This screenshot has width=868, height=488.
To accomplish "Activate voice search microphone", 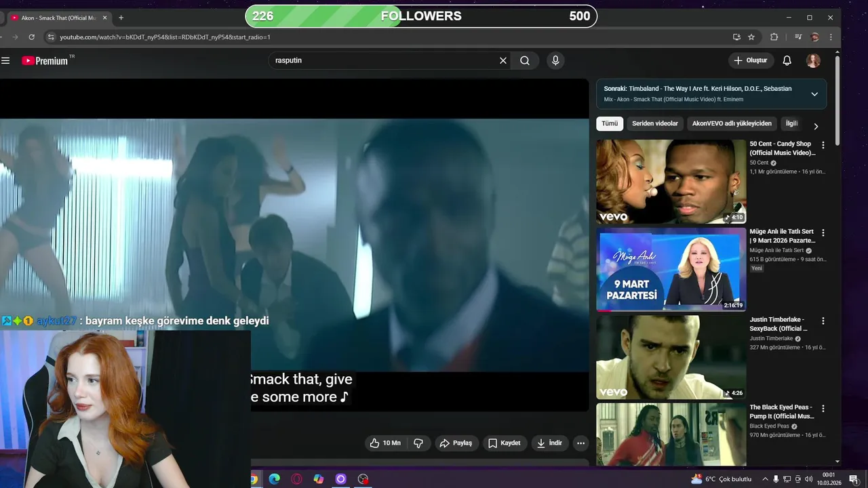I will pos(555,60).
